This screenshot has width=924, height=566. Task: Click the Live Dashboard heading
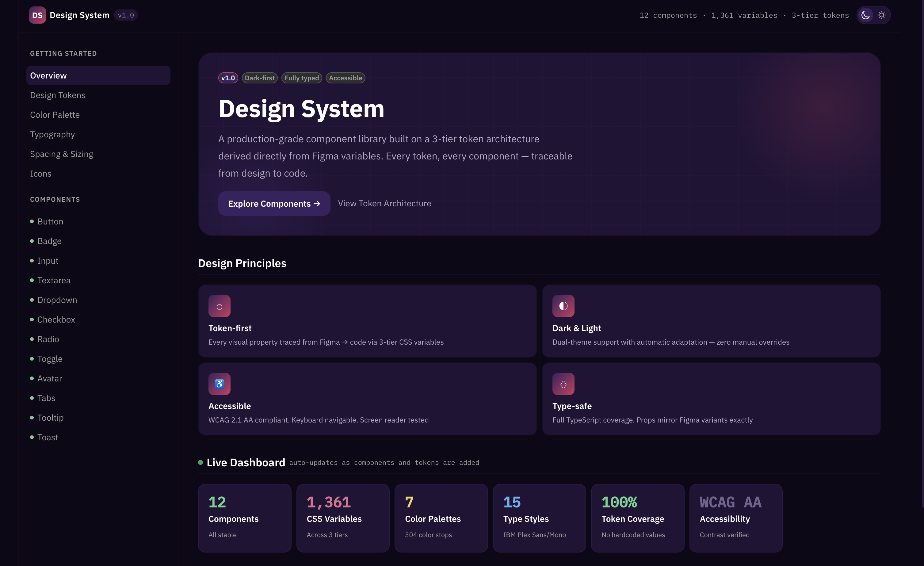(x=246, y=462)
